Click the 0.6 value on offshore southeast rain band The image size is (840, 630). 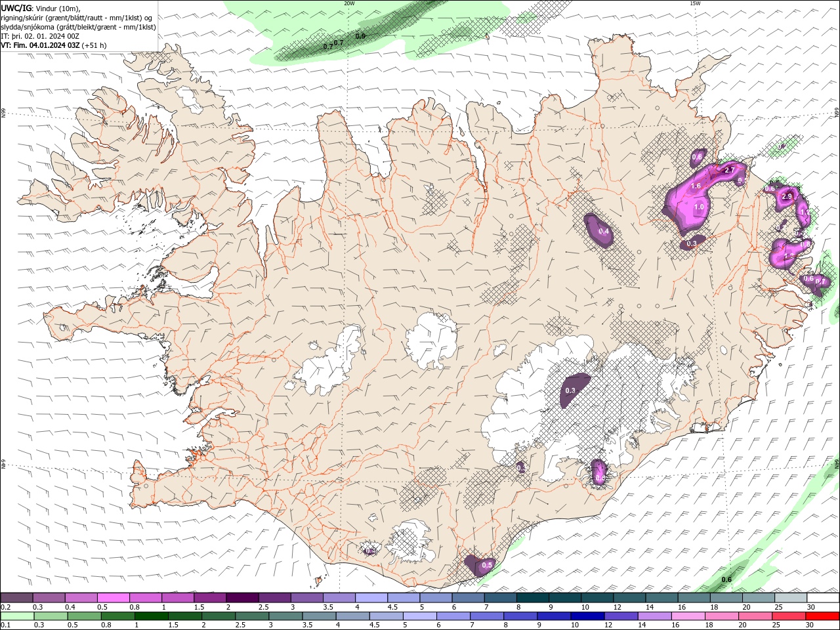(x=726, y=579)
